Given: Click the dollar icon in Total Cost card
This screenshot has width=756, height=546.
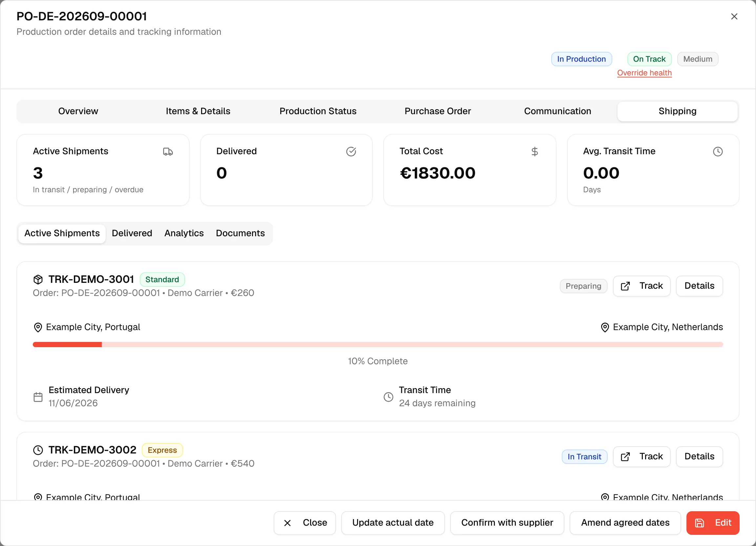Looking at the screenshot, I should (x=534, y=152).
